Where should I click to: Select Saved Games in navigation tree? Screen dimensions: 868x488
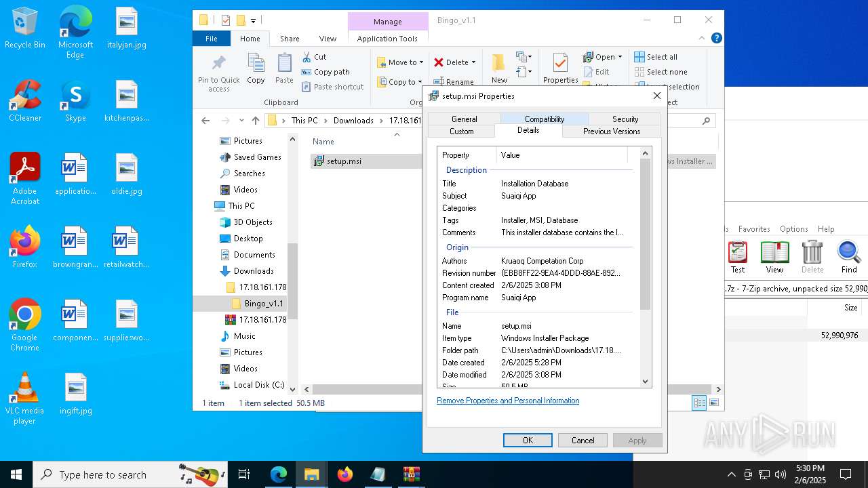257,157
